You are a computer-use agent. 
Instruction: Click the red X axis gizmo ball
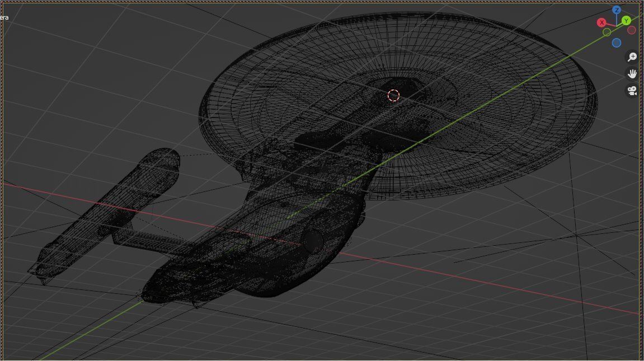[x=601, y=22]
